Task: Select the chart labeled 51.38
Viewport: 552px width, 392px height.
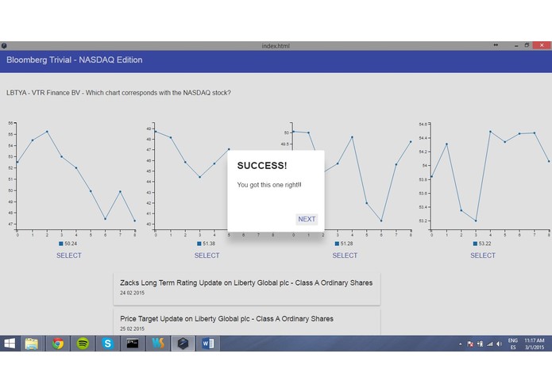Action: click(207, 256)
